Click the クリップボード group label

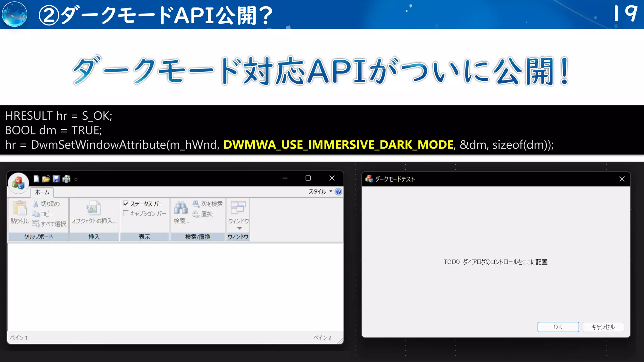[38, 237]
